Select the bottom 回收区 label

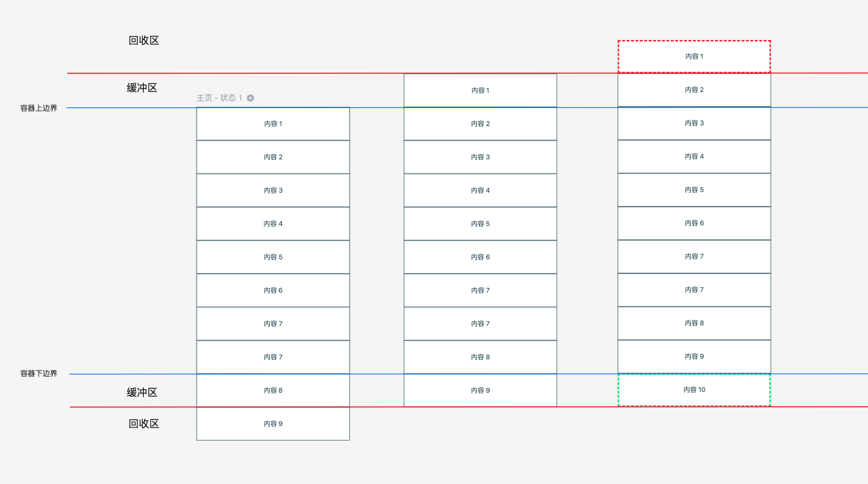click(x=144, y=424)
